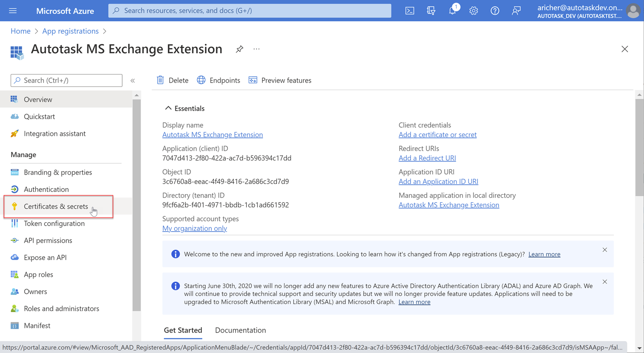Open Quickstart in the sidebar
The image size is (644, 353).
pyautogui.click(x=66, y=116)
